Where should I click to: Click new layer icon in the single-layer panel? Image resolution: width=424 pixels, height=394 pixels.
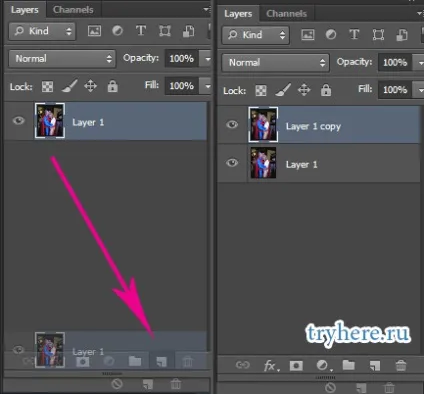pos(161,362)
